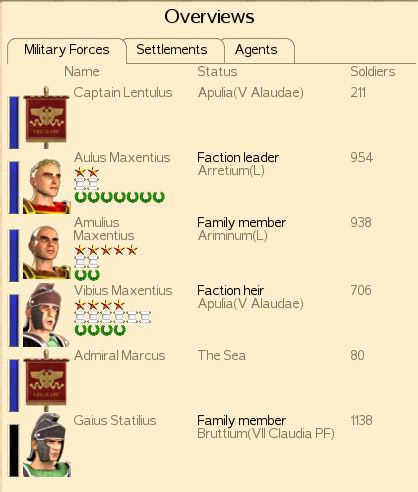Sort by the Soldiers column header
The width and height of the screenshot is (418, 492).
[373, 72]
